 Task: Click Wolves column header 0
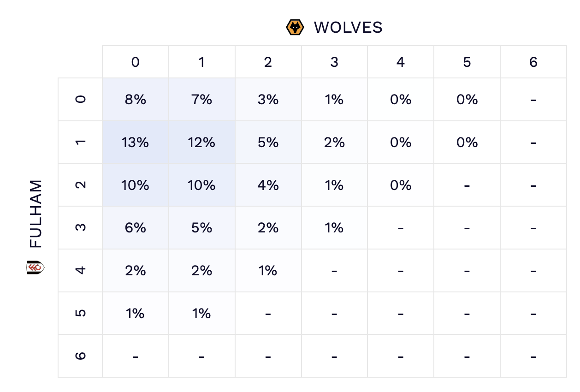coord(136,62)
